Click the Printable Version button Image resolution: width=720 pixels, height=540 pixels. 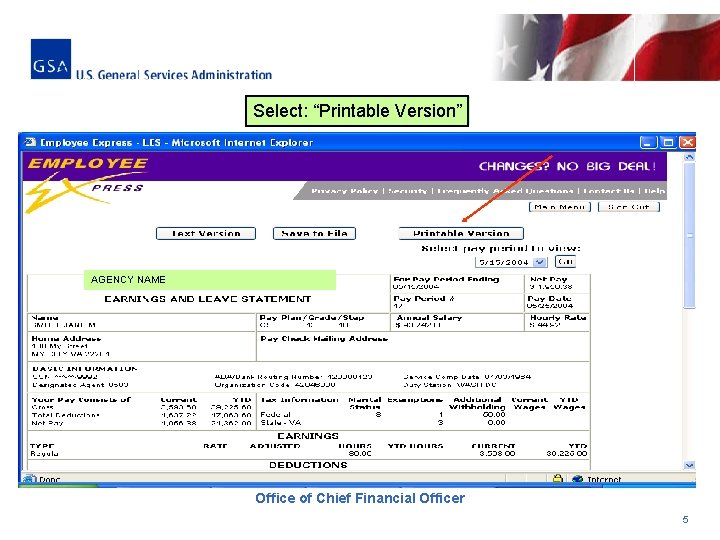point(461,233)
